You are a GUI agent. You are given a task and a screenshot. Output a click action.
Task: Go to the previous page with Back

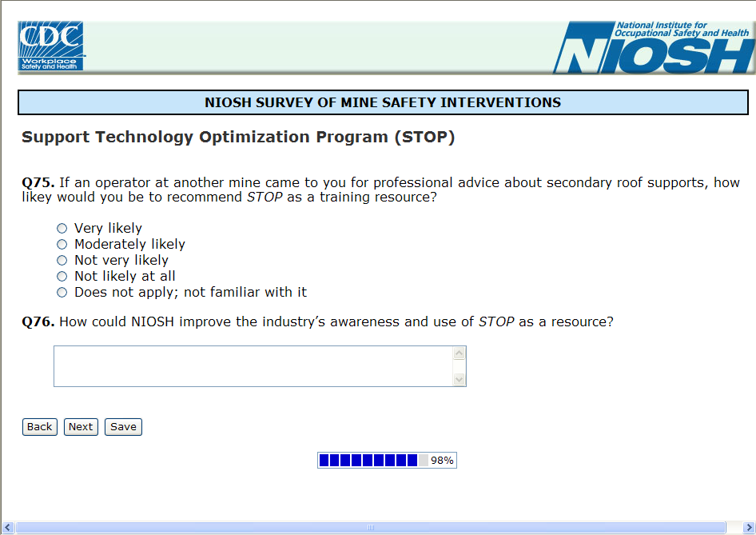[x=40, y=427]
